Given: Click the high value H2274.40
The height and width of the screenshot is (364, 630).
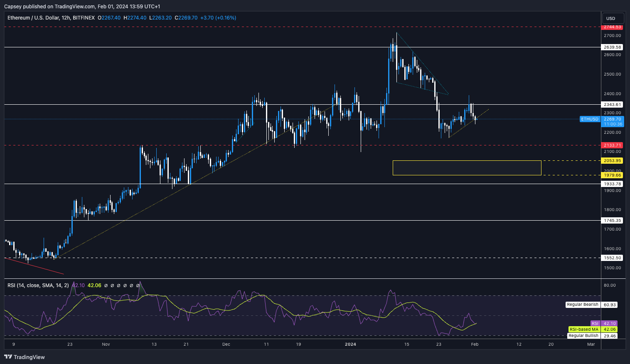Looking at the screenshot, I should pyautogui.click(x=135, y=18).
